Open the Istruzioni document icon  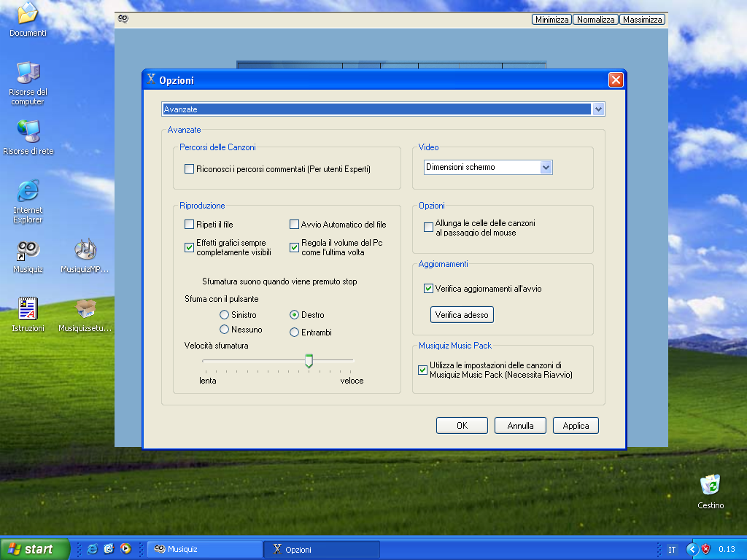(28, 309)
